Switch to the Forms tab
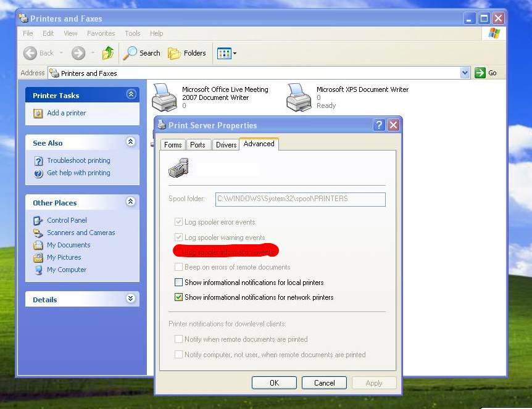Screen dimensions: 532x409 (173, 145)
